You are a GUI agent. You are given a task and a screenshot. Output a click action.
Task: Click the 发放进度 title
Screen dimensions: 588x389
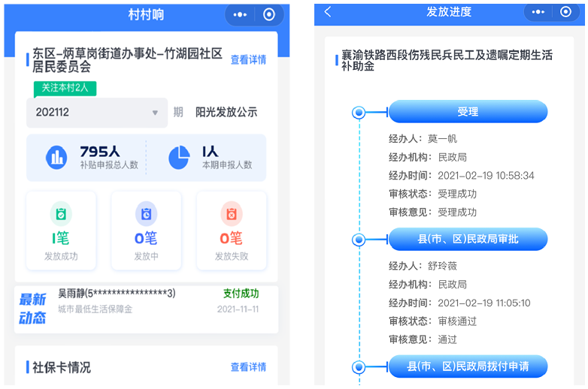[449, 12]
